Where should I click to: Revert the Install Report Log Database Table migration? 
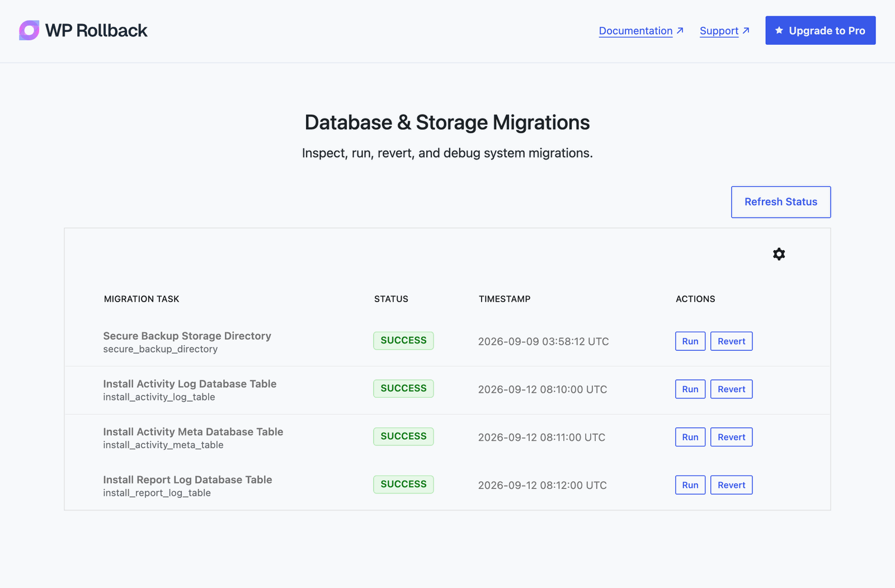731,485
